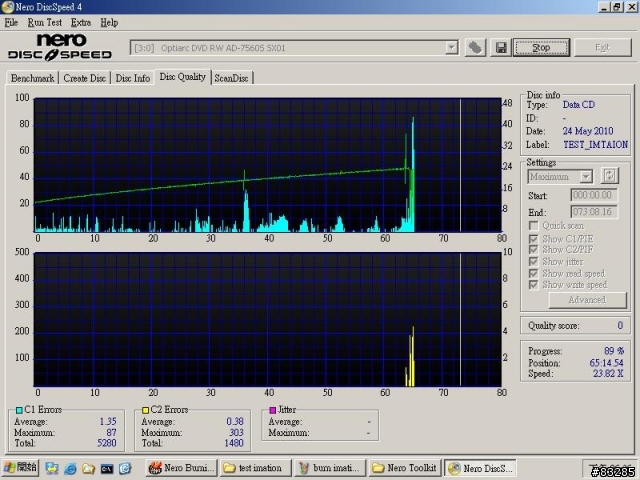
Task: Click the End time input field
Action: [593, 212]
